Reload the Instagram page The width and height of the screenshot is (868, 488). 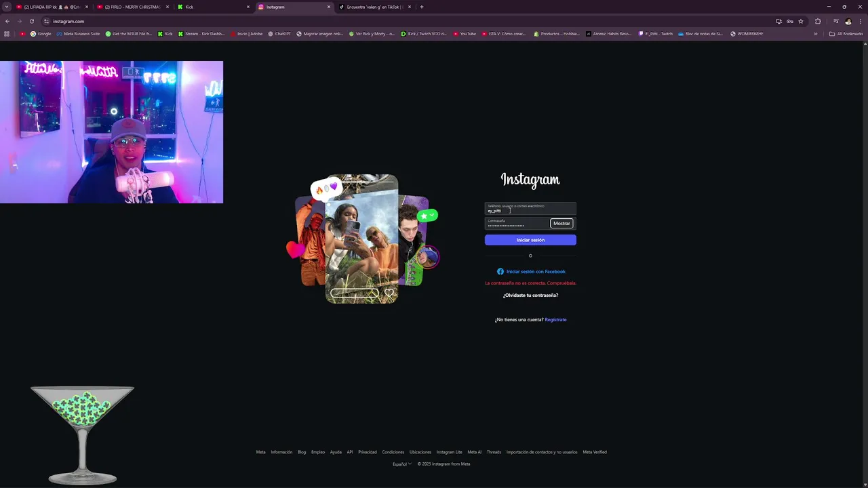31,21
